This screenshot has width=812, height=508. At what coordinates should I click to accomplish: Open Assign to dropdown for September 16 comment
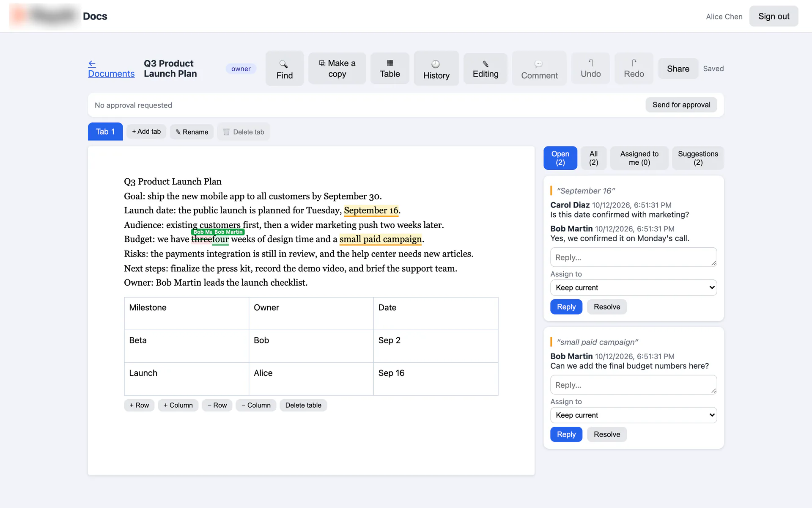point(633,287)
